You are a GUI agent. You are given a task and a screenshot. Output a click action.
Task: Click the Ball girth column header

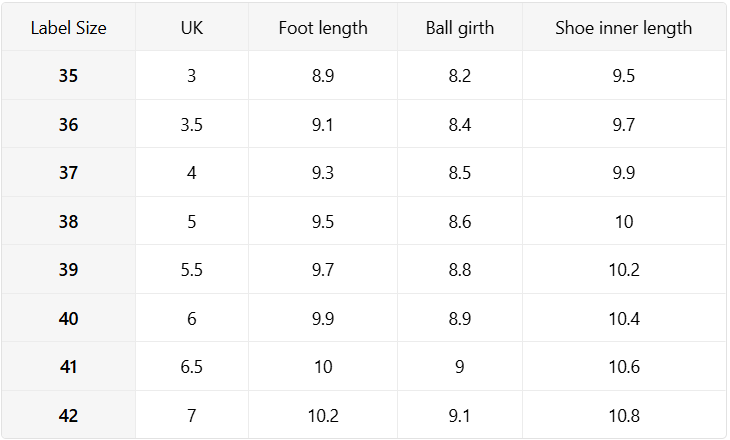tap(460, 27)
